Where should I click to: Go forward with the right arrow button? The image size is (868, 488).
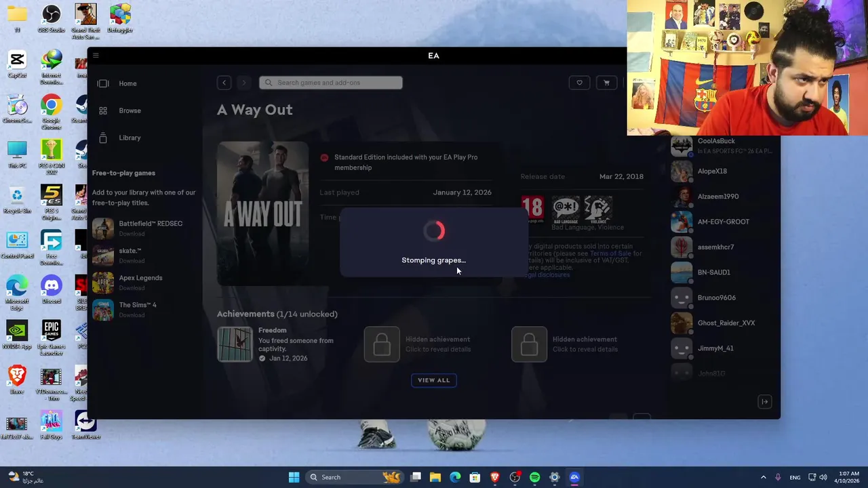coord(244,83)
